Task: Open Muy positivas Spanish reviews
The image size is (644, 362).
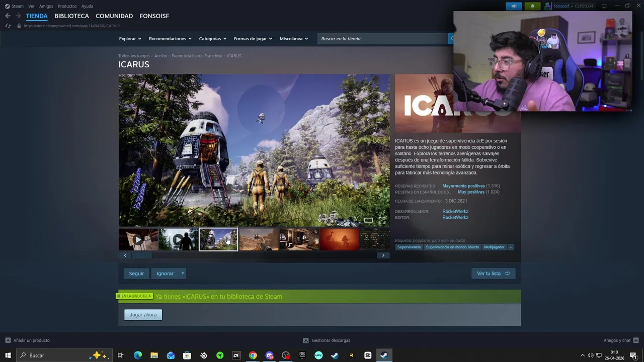Action: tap(471, 192)
